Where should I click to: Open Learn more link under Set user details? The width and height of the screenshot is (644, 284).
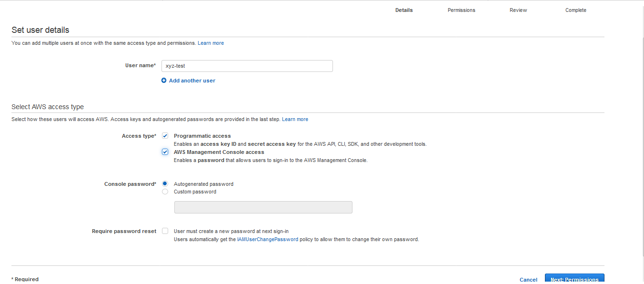(x=211, y=43)
